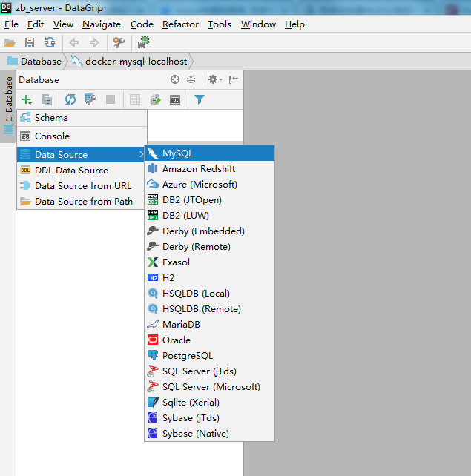Hide the Database panel with pin icon
This screenshot has height=476, width=471.
233,79
